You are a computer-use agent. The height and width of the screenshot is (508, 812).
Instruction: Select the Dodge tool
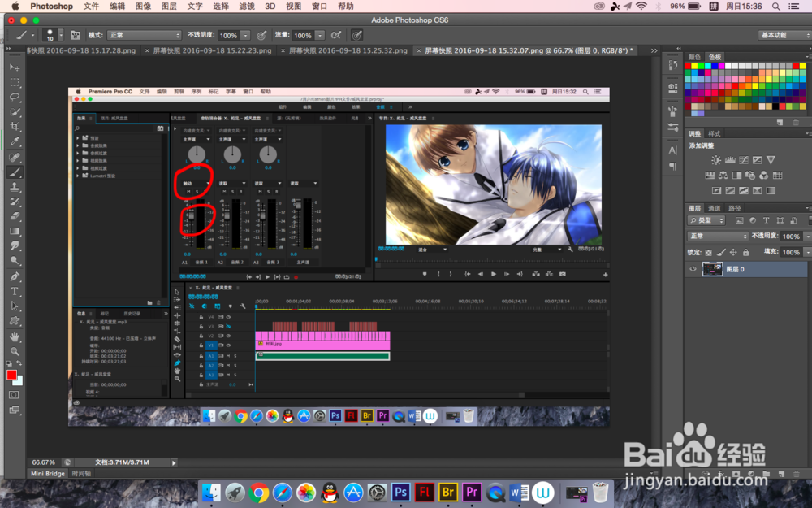pos(15,261)
